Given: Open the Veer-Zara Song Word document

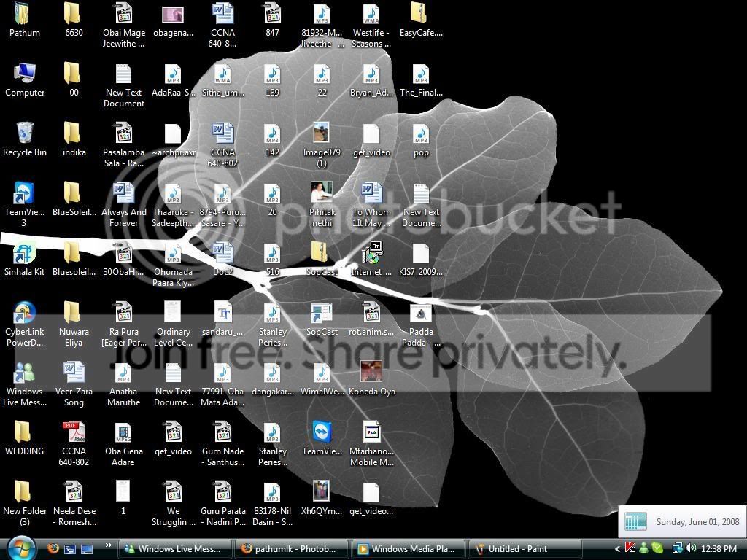Looking at the screenshot, I should (74, 373).
